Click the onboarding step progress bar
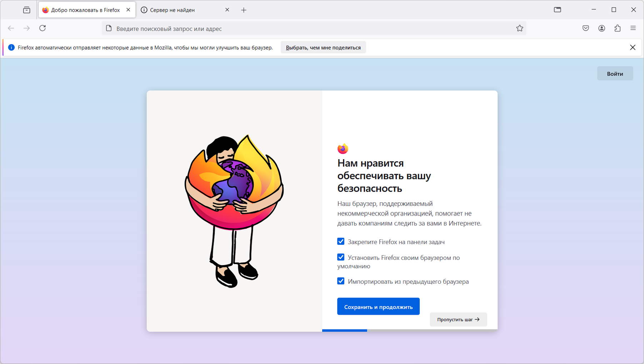Screen dimensions: 644x364 point(410,330)
